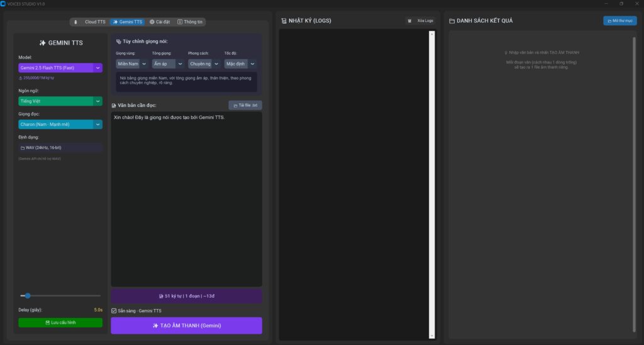Click the log icon beside NHẬT KÝ (LOGS)

click(284, 21)
